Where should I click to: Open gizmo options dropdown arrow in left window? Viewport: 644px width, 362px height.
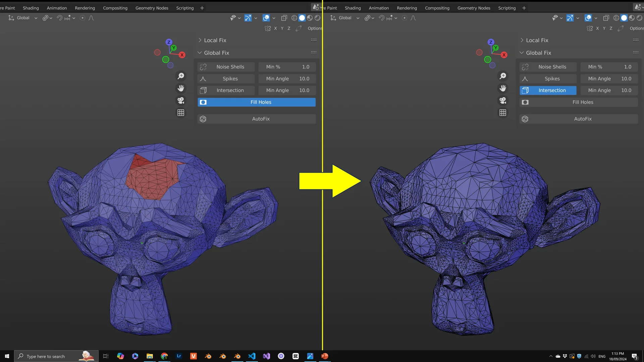pos(256,18)
